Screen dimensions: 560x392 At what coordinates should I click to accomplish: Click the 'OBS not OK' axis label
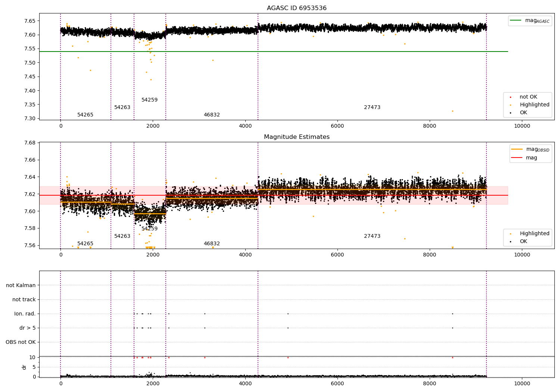21,342
